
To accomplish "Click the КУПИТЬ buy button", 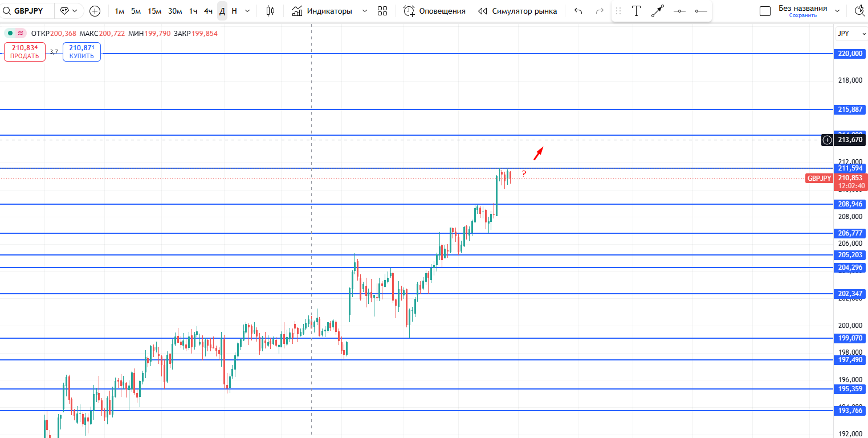I will click(x=81, y=52).
